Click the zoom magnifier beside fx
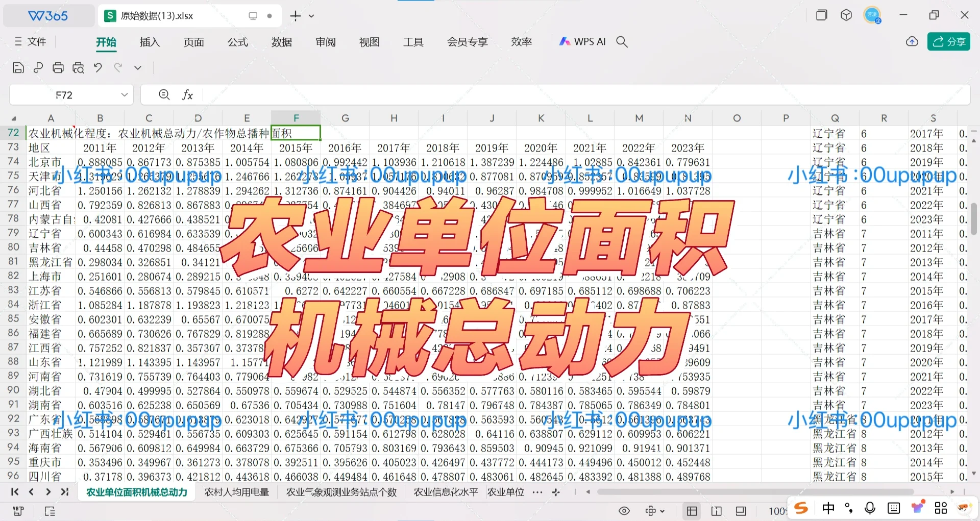This screenshot has height=521, width=980. click(x=164, y=94)
